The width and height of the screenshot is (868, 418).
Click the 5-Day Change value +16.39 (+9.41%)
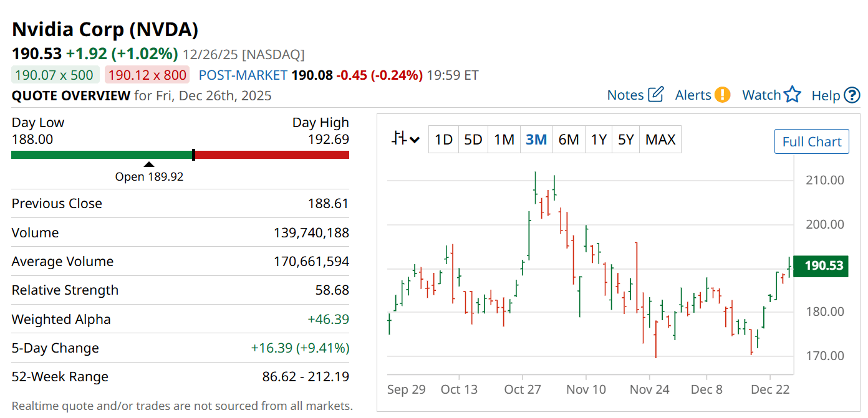click(301, 348)
